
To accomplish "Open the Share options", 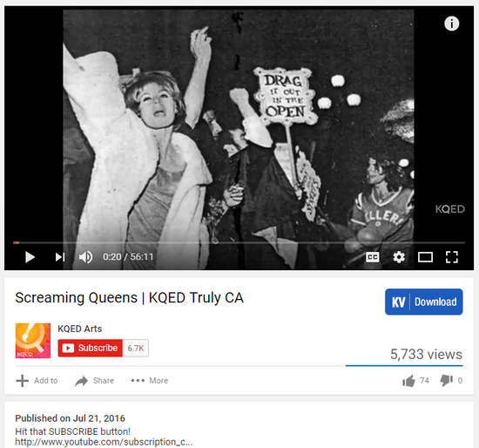I will point(94,381).
